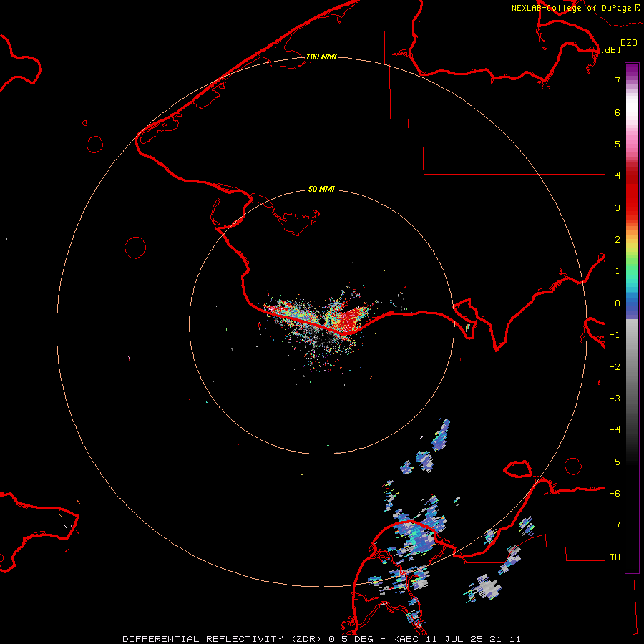Click the "DZD" product label
Image resolution: width=644 pixels, height=644 pixels.
pos(629,43)
